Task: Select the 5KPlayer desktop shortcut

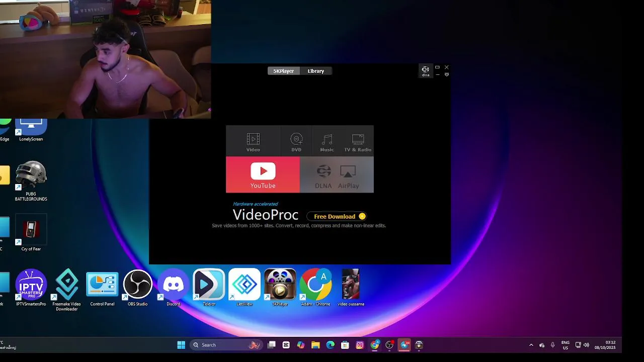Action: [280, 288]
